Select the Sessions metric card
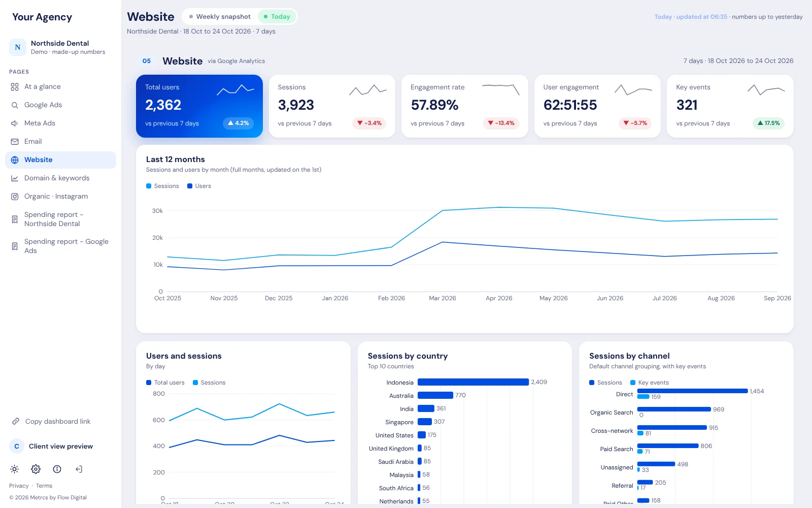This screenshot has height=508, width=812. coord(332,106)
